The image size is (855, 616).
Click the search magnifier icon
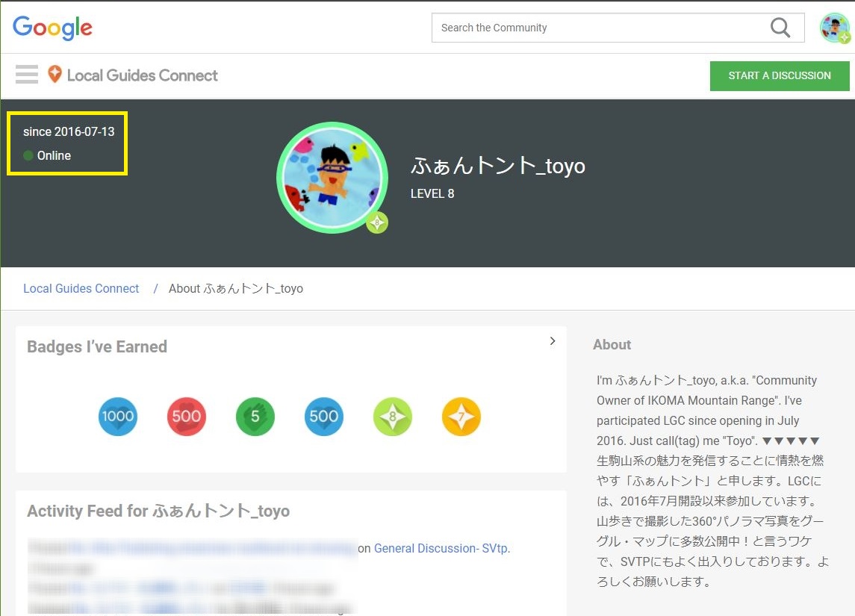pos(780,28)
